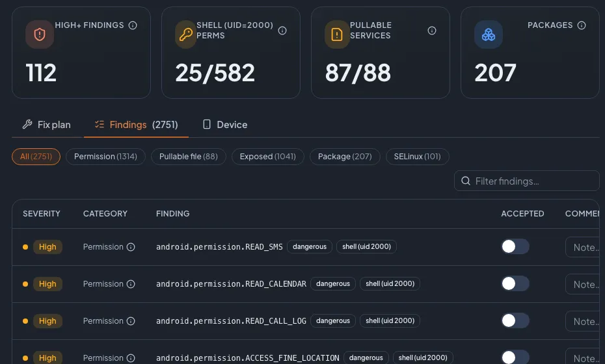Filter by Exposed (1041)
The width and height of the screenshot is (605, 364).
click(x=268, y=157)
